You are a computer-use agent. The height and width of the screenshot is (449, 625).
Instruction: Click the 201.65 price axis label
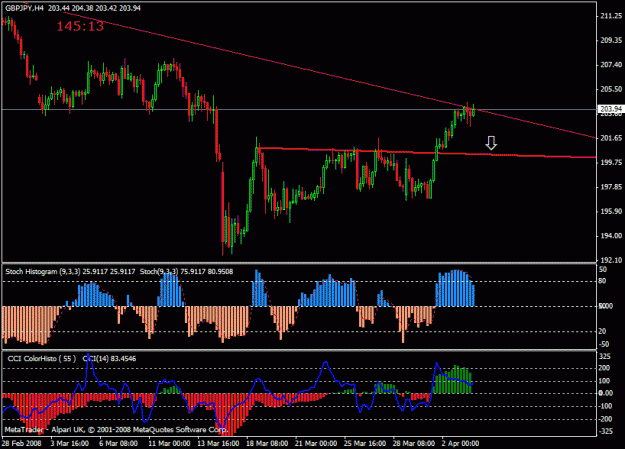[611, 138]
